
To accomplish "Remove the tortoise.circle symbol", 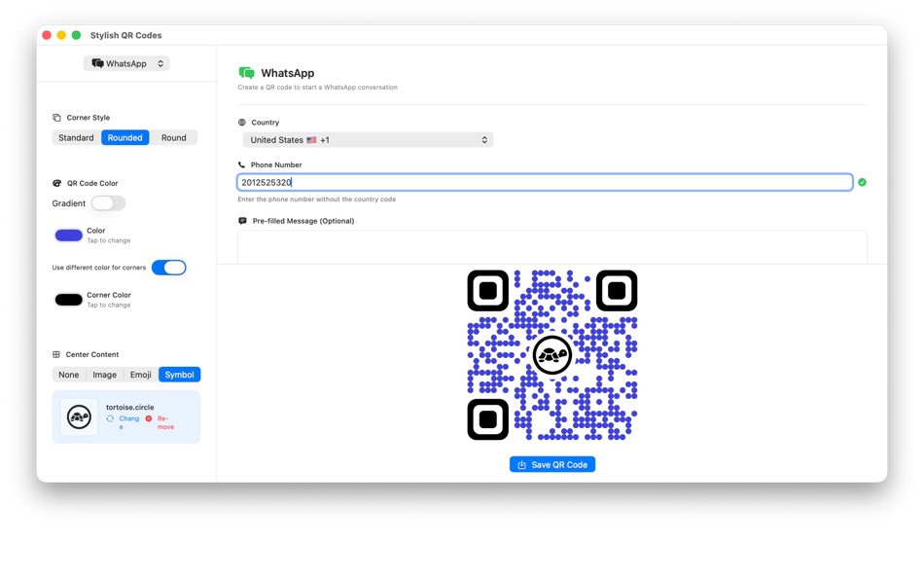I will coord(164,422).
